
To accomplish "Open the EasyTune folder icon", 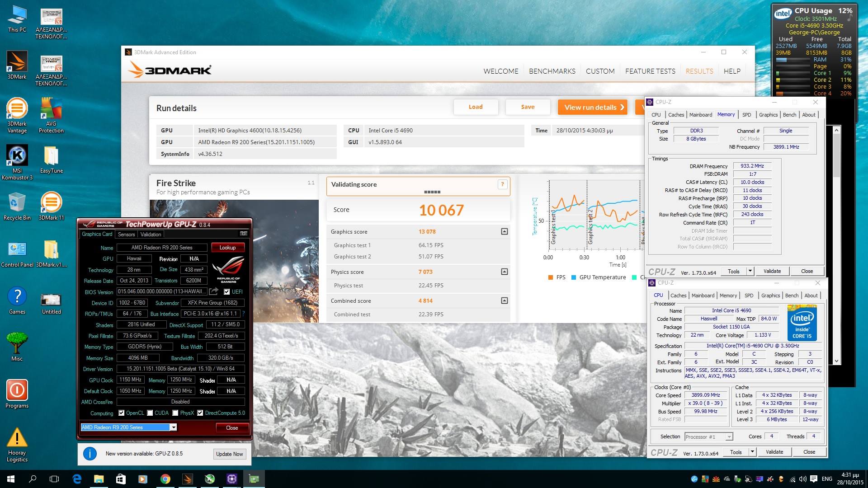I will pyautogui.click(x=51, y=160).
